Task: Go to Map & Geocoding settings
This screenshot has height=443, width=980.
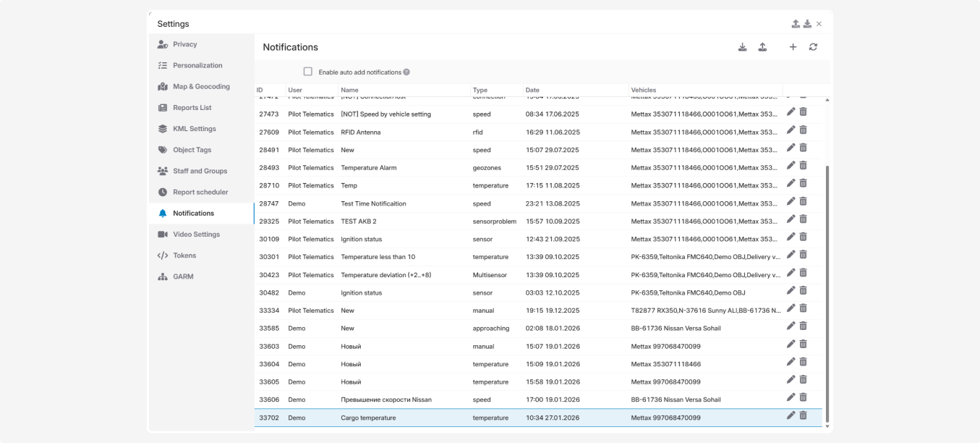Action: tap(200, 87)
